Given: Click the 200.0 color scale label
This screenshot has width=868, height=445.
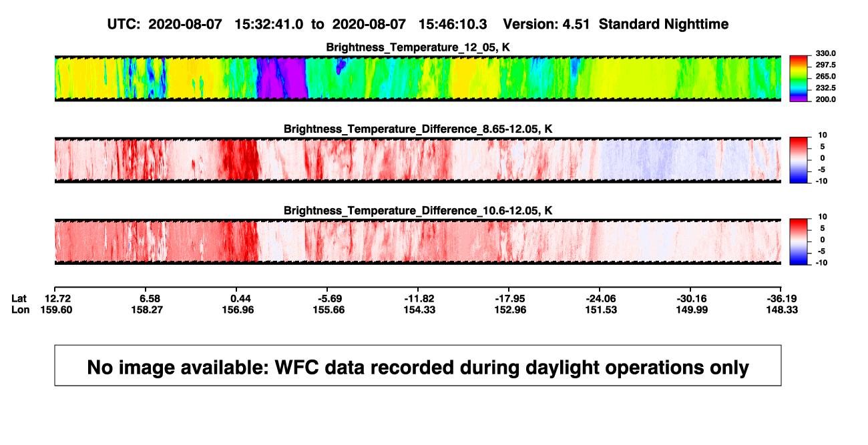Looking at the screenshot, I should pos(827,99).
